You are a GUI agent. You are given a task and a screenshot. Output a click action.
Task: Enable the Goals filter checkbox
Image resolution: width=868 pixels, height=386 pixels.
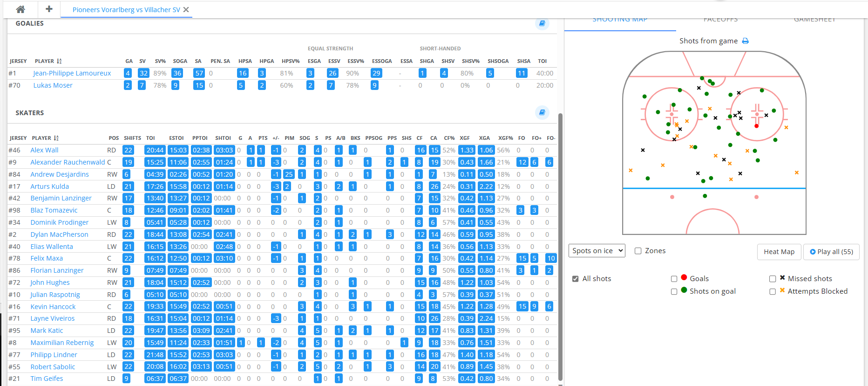pyautogui.click(x=674, y=279)
